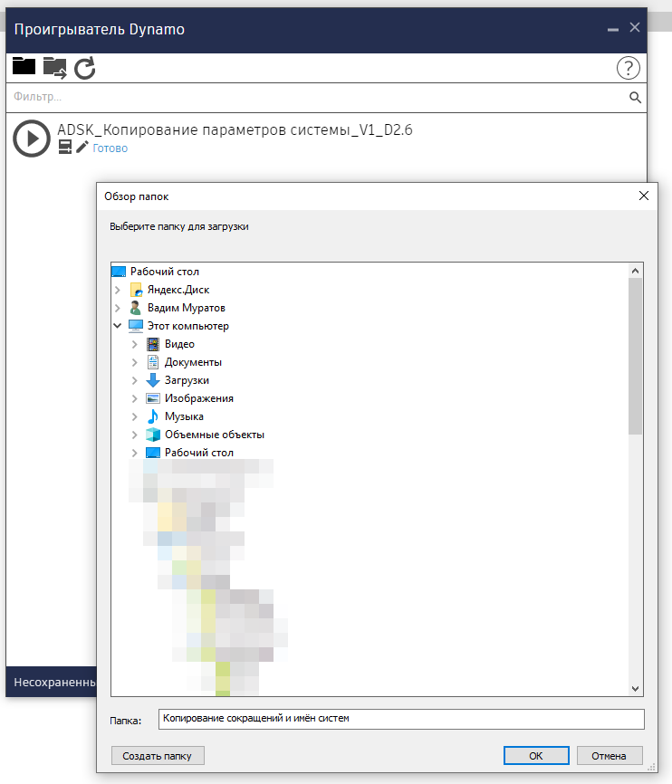Click the search magnifier in filter bar
The image size is (672, 784).
[x=635, y=98]
